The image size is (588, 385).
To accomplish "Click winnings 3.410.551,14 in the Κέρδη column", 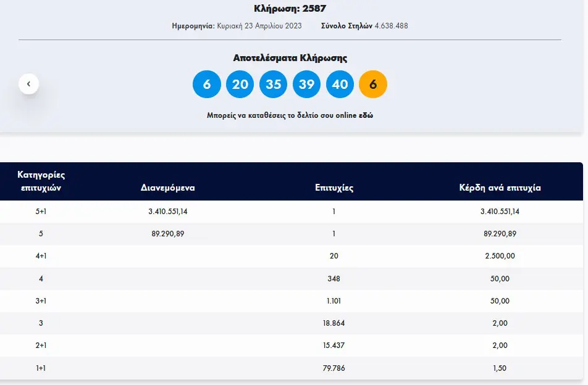I will click(500, 212).
